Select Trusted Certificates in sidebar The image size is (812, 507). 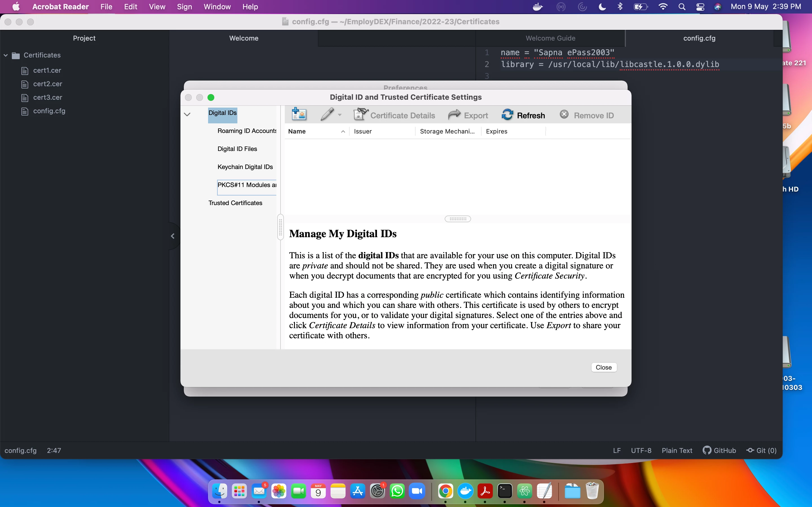tap(235, 203)
